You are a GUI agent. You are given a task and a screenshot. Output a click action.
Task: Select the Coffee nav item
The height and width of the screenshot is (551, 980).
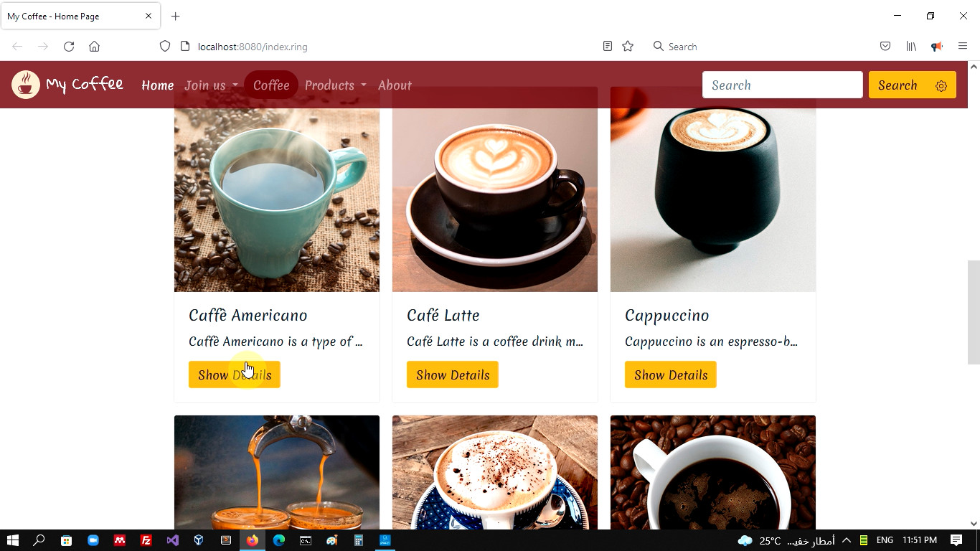[x=271, y=85]
